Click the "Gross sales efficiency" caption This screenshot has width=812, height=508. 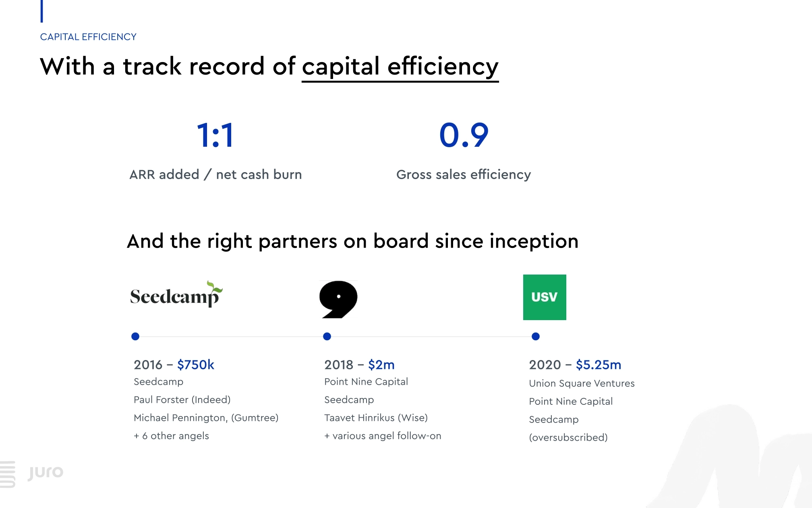pos(463,175)
